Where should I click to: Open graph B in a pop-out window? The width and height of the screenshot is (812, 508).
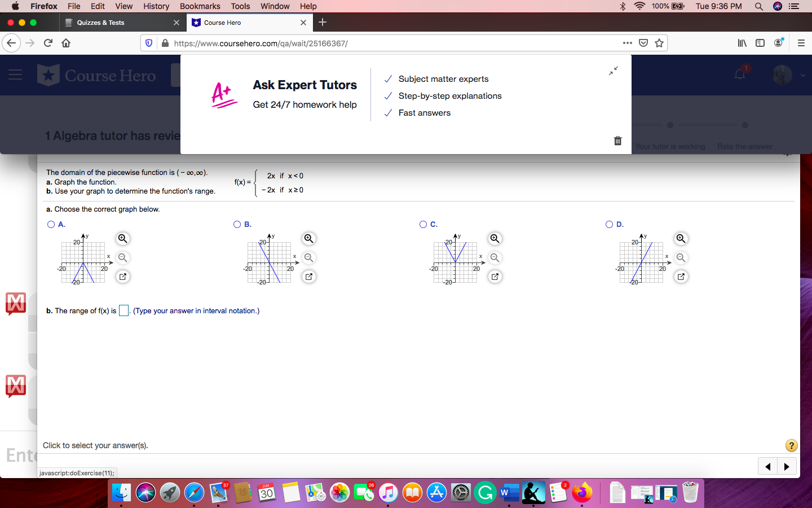[308, 277]
